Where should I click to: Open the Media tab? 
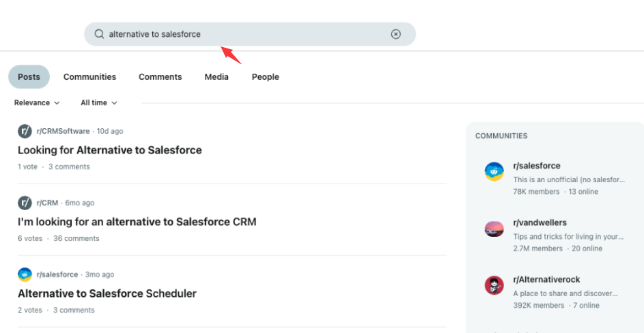216,77
